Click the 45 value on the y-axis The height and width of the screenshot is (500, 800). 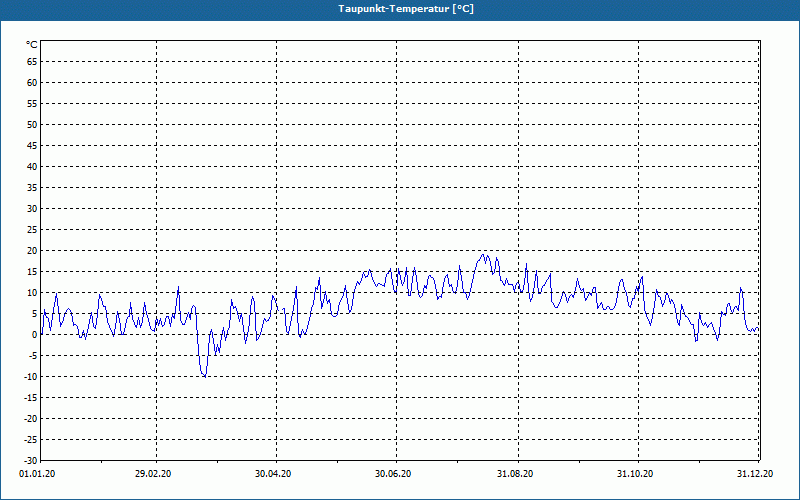(32, 146)
